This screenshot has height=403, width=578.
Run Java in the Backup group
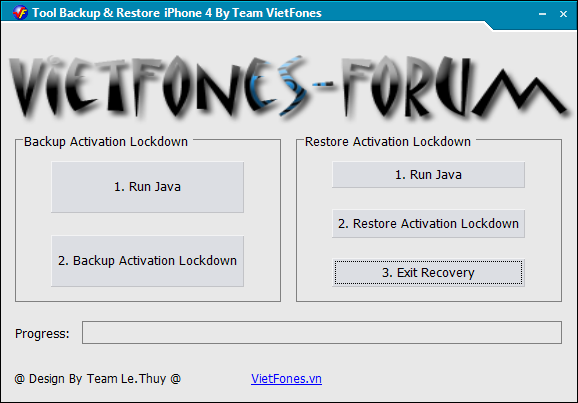[x=147, y=187]
